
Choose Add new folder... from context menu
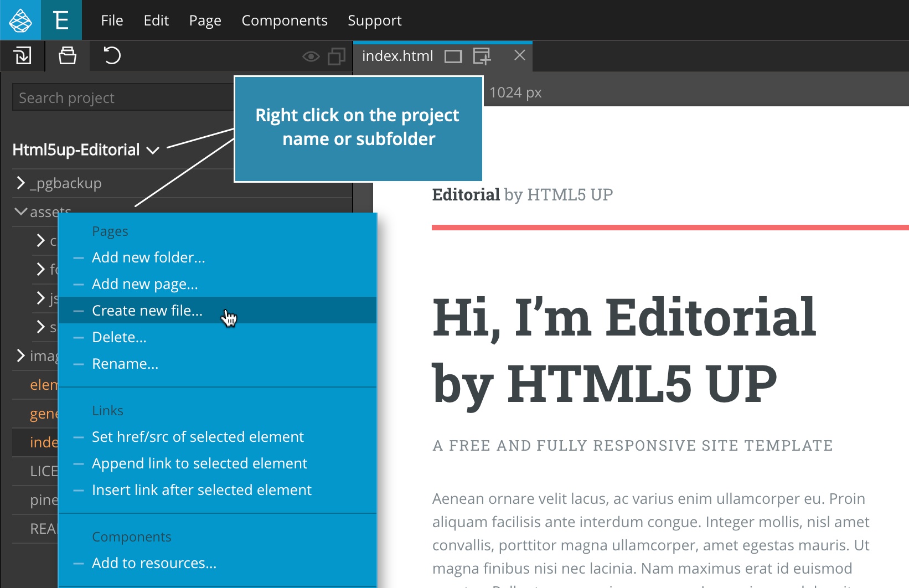217,257
